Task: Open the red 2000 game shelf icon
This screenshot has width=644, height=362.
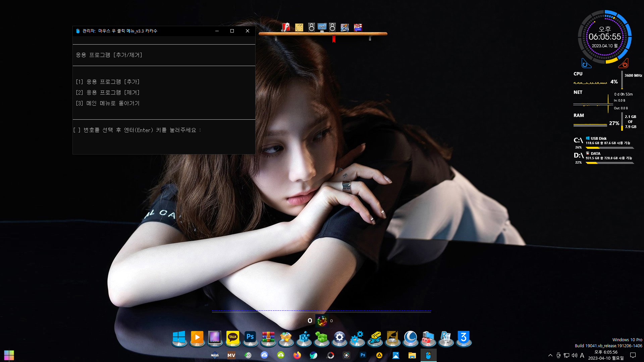Action: 358,27
